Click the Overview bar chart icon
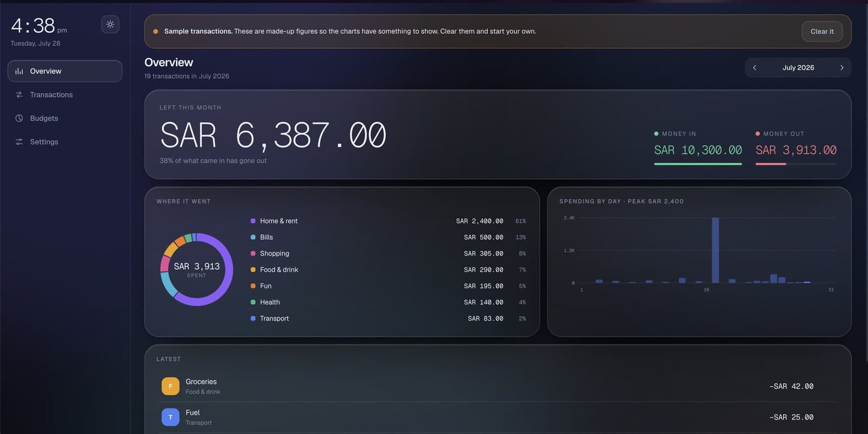 [x=19, y=71]
